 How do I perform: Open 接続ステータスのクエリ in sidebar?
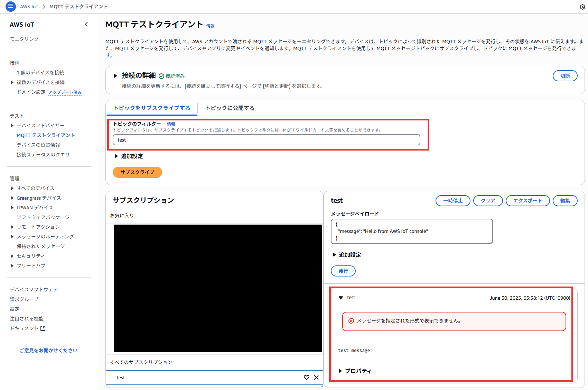click(x=43, y=155)
